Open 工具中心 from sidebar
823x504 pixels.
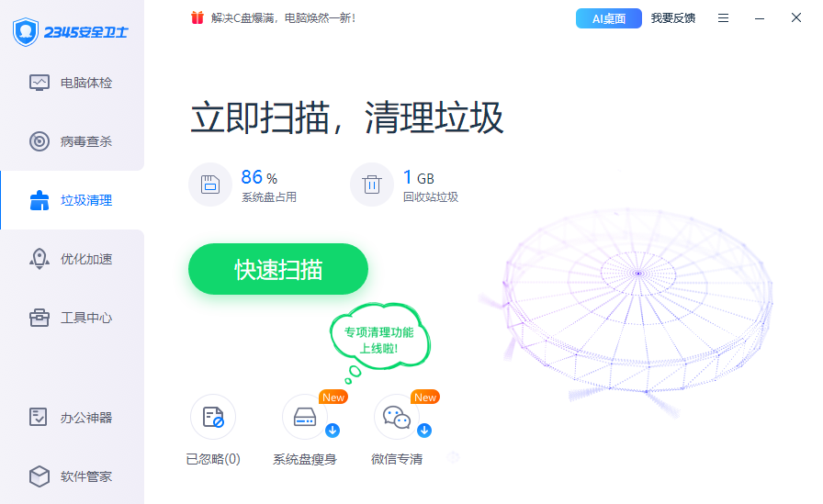(x=72, y=318)
